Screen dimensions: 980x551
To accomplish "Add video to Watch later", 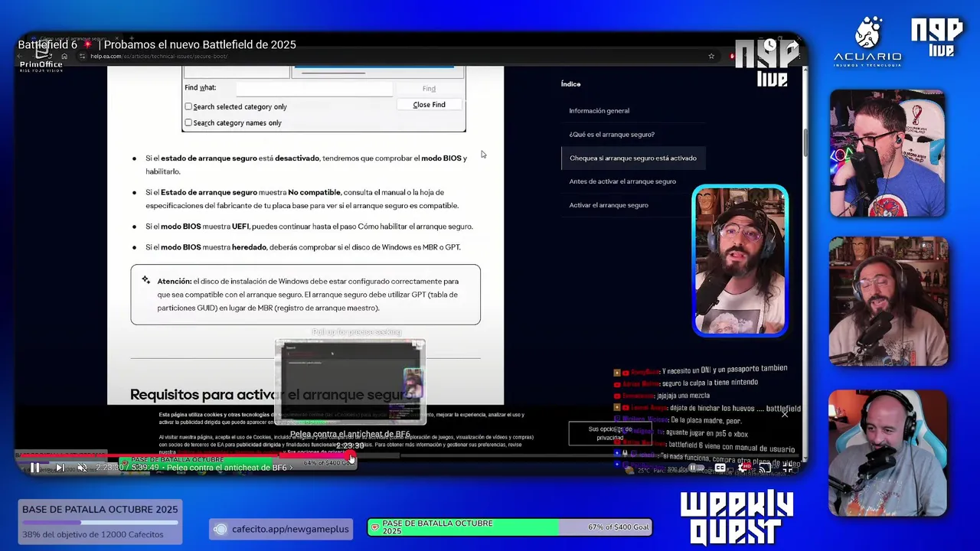I will click(x=769, y=46).
